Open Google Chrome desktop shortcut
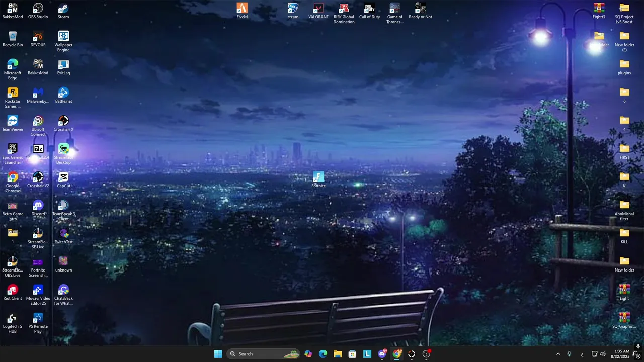 [x=13, y=183]
